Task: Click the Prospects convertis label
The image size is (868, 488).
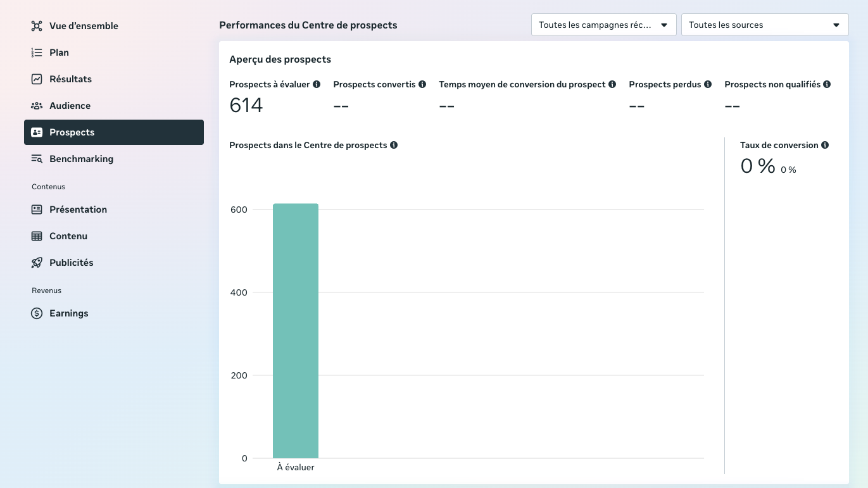Action: tap(375, 84)
